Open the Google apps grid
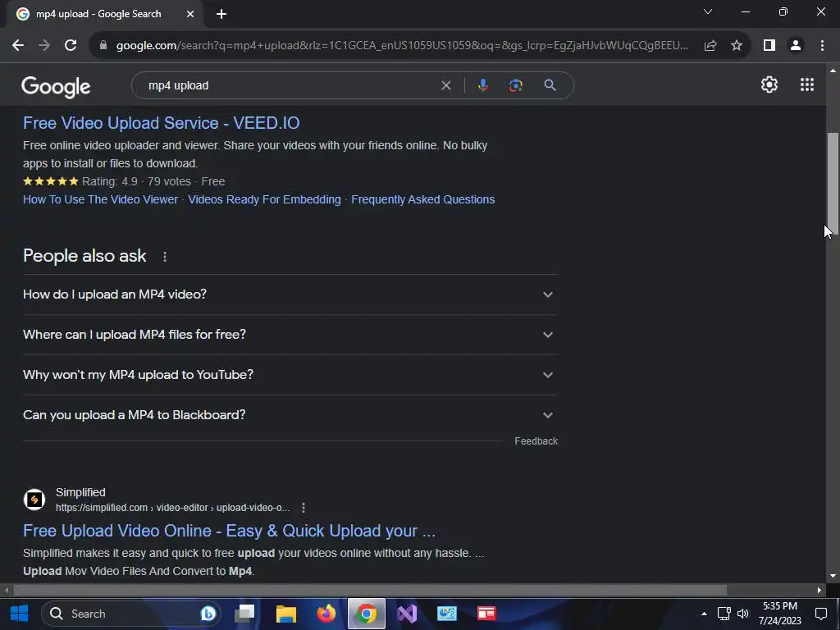The image size is (840, 630). pyautogui.click(x=807, y=84)
